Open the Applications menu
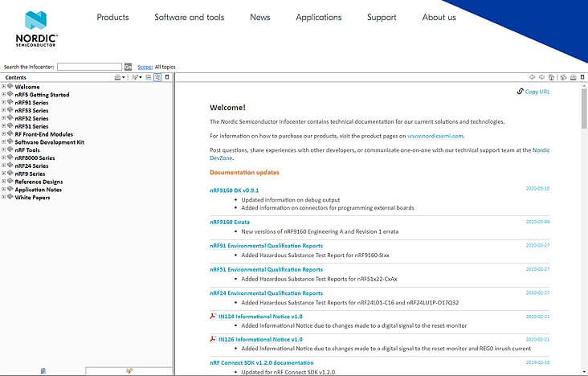Viewport: 588px width, 376px height. (x=319, y=17)
